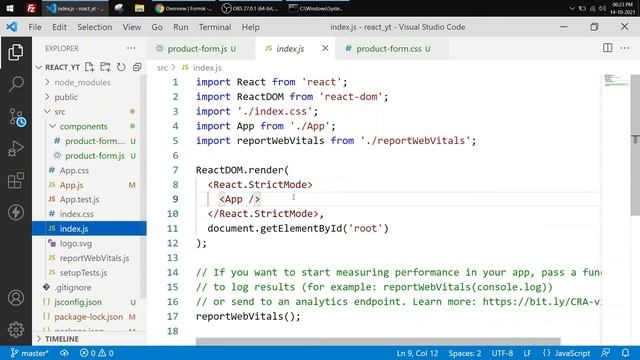Viewport: 640px width, 360px height.
Task: Split the editor to the right
Action: [x=607, y=48]
